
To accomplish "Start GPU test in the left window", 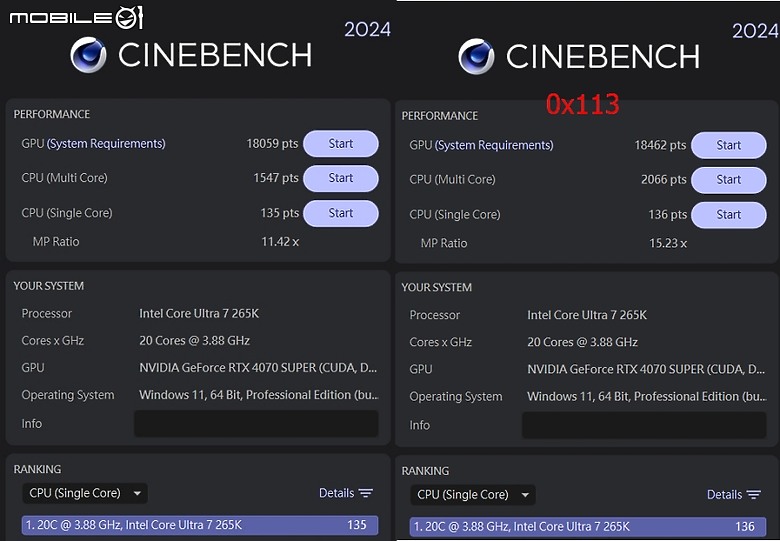I will (x=341, y=144).
